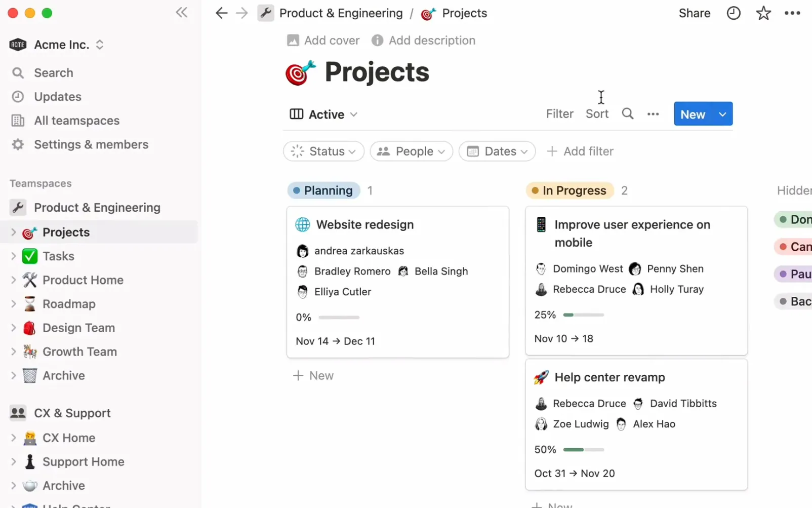Open the Active view dropdown
The image size is (812, 508).
tap(323, 114)
